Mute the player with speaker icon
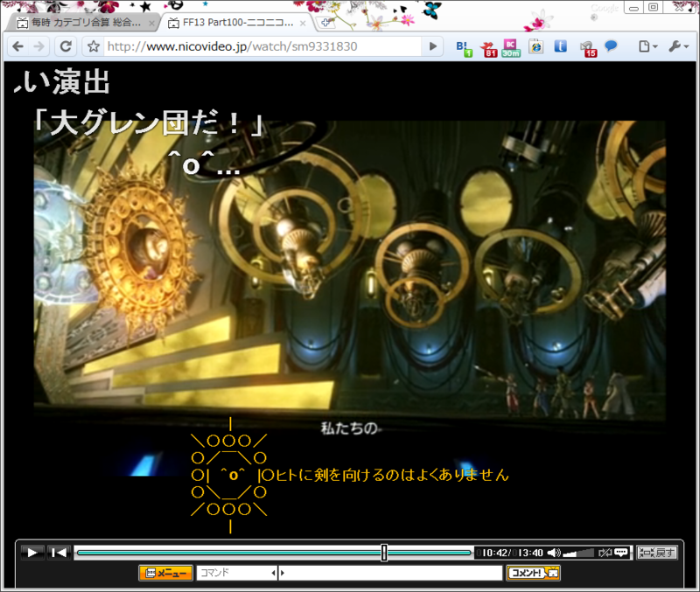The height and width of the screenshot is (592, 700). click(x=554, y=553)
